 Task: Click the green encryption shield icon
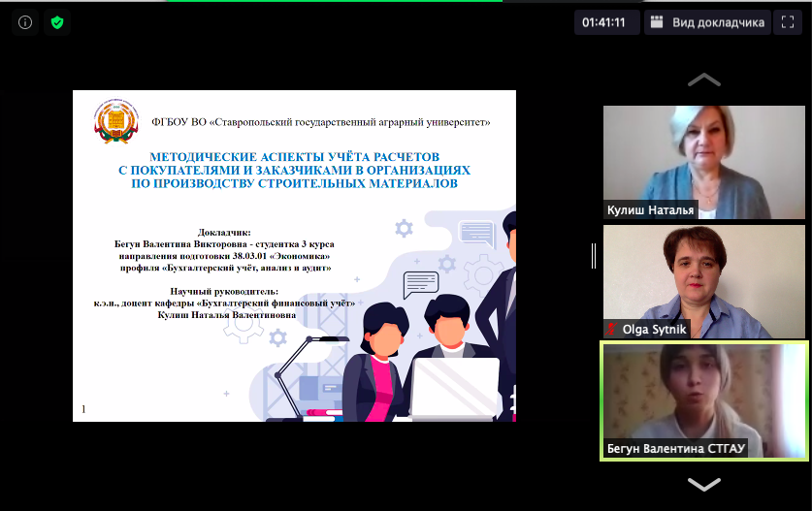(57, 22)
